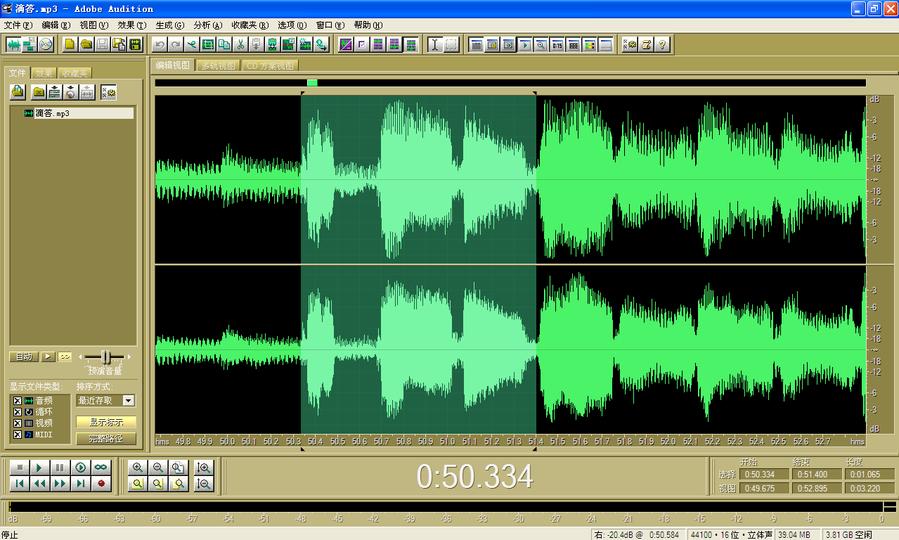Click the 预演音量 volume slider

[x=103, y=356]
